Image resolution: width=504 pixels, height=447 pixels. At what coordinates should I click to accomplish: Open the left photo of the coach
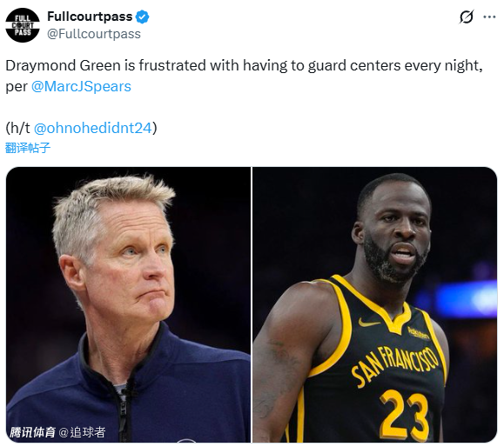pos(128,304)
